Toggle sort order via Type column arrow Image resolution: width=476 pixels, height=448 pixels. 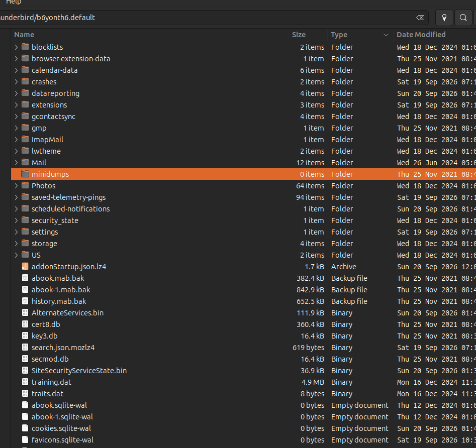point(386,35)
